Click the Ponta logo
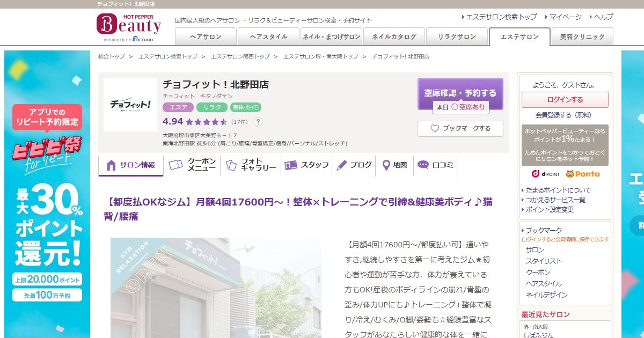Image resolution: width=644 pixels, height=338 pixels. [x=583, y=174]
